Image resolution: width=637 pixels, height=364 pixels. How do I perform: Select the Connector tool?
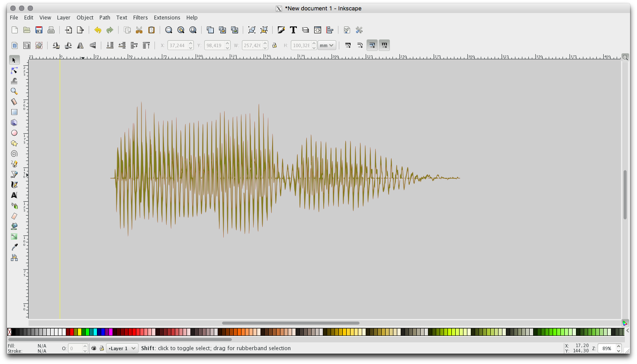tap(14, 258)
